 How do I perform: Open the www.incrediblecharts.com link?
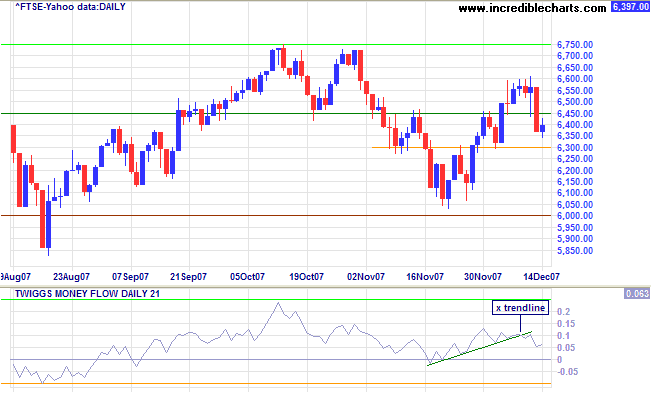532,8
